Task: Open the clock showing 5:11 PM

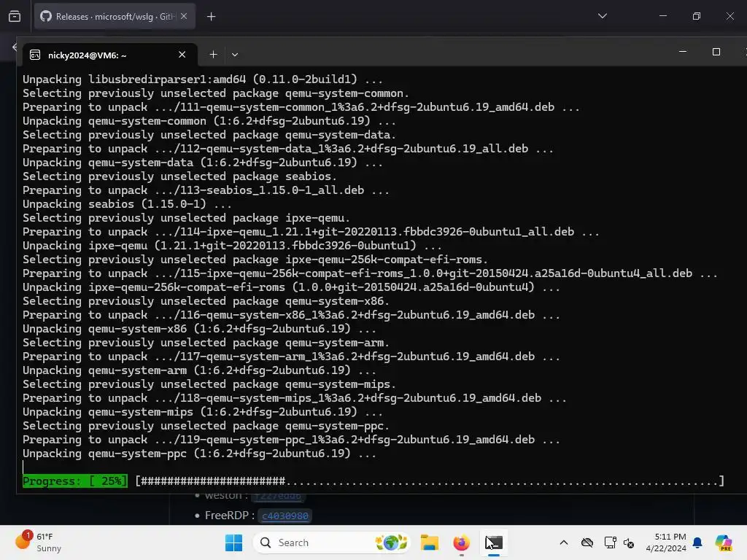Action: click(x=666, y=542)
